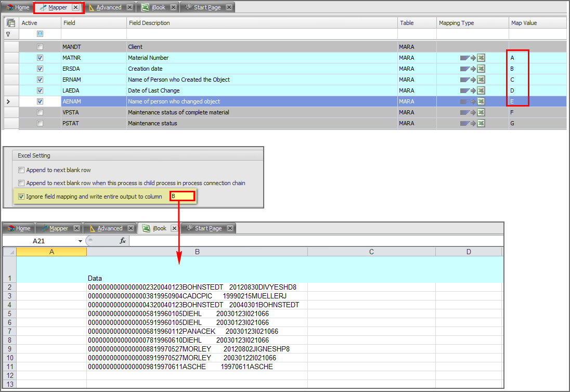Switch to the Advanced tab in top tab bar
This screenshot has height=392, width=570.
point(109,8)
